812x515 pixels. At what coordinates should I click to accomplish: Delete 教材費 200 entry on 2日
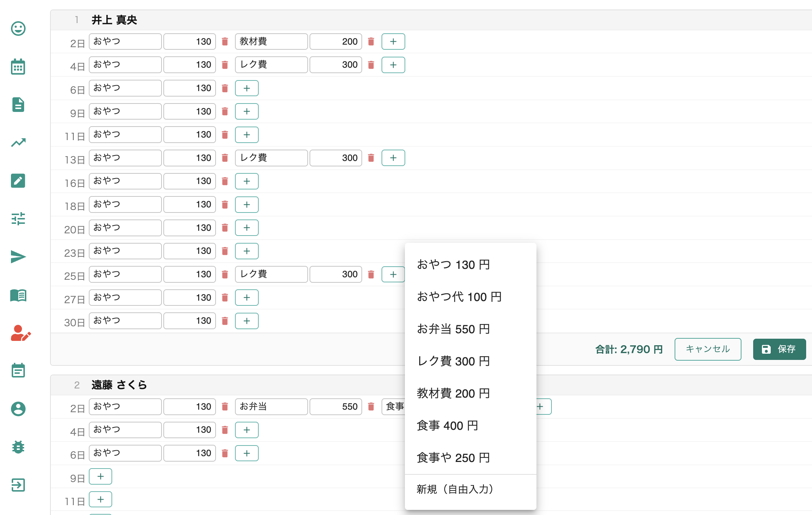pyautogui.click(x=371, y=42)
